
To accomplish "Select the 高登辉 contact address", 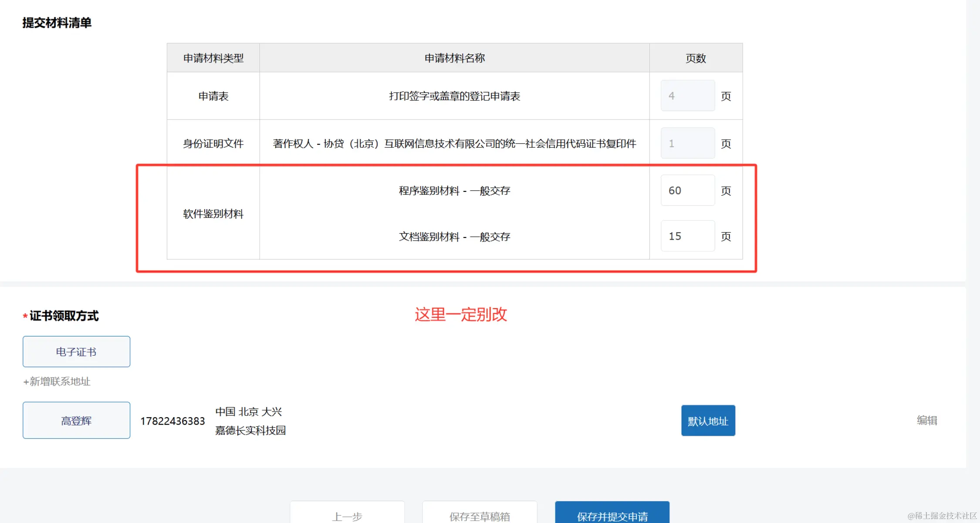I will click(x=76, y=421).
